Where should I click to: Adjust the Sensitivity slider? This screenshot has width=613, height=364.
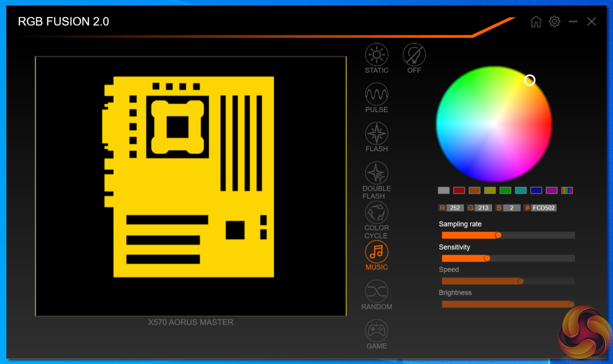pyautogui.click(x=508, y=258)
